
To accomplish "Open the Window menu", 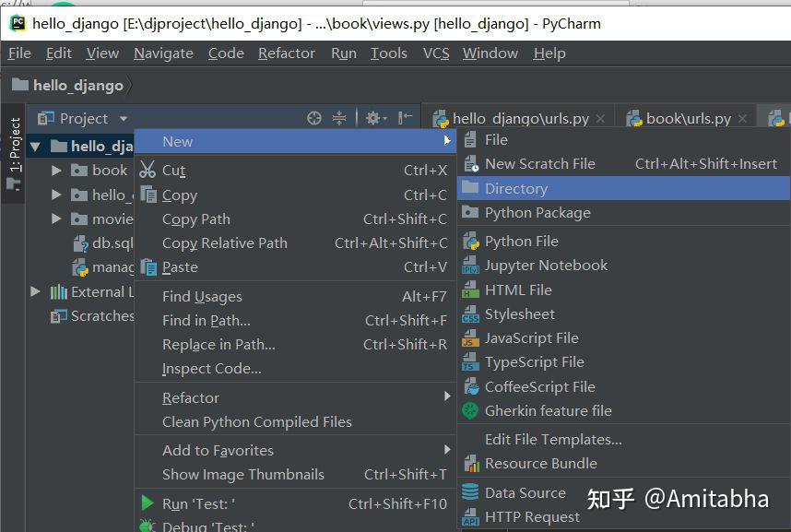I will point(490,53).
